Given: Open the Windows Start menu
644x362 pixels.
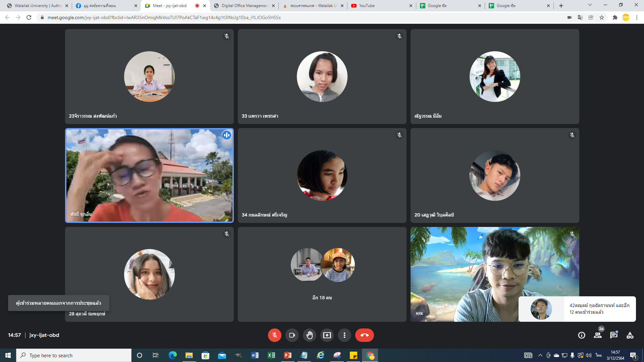Looking at the screenshot, I should point(8,355).
